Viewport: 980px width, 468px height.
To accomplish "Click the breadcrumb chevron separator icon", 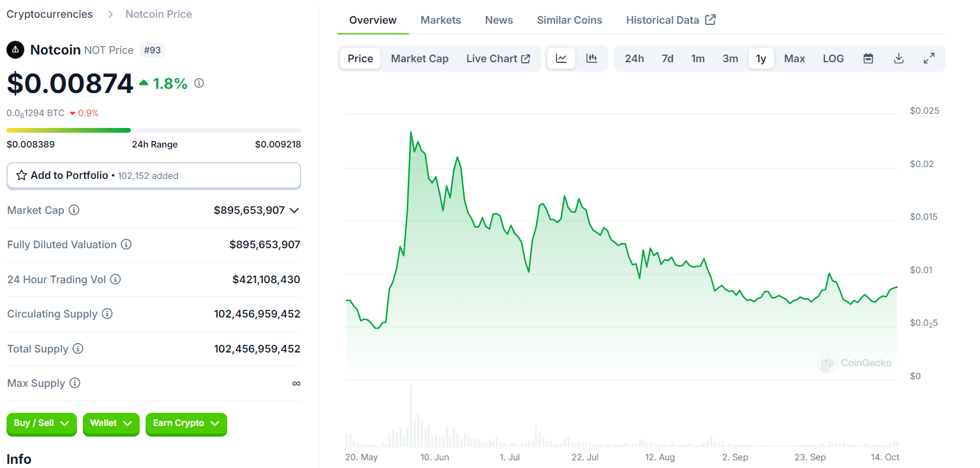I will 110,14.
